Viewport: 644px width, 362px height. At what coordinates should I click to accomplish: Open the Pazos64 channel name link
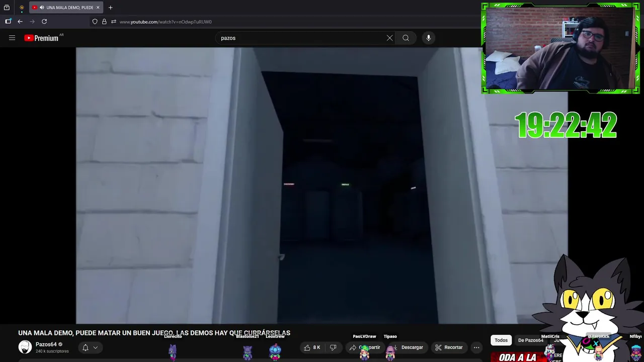pyautogui.click(x=46, y=344)
